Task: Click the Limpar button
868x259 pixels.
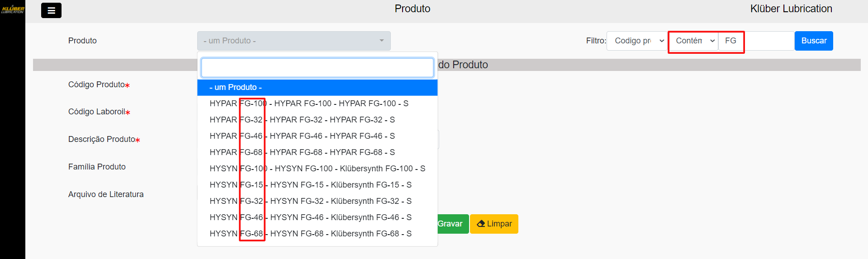Action: tap(494, 224)
